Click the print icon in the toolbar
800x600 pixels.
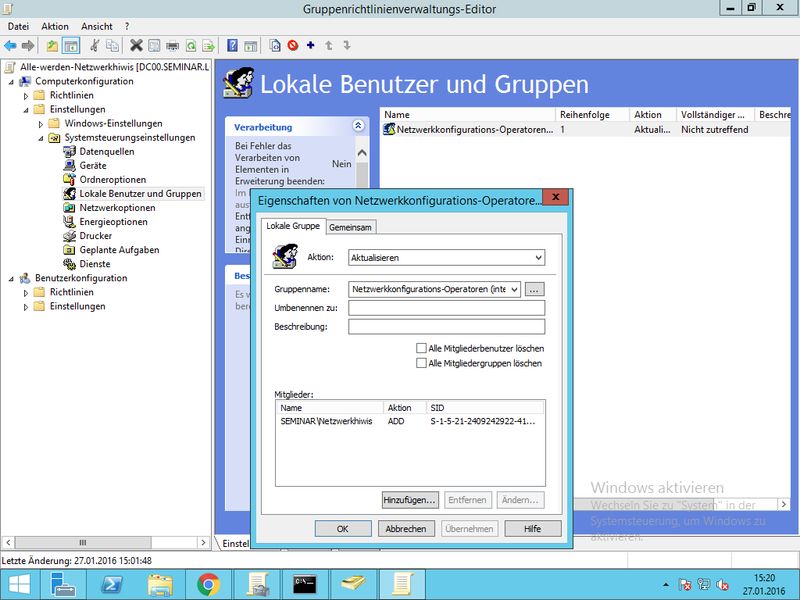(172, 46)
